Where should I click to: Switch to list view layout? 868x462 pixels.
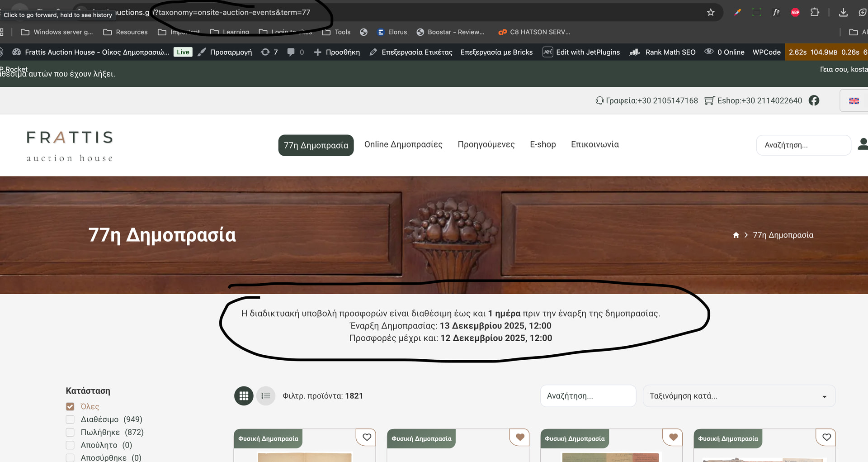(266, 396)
